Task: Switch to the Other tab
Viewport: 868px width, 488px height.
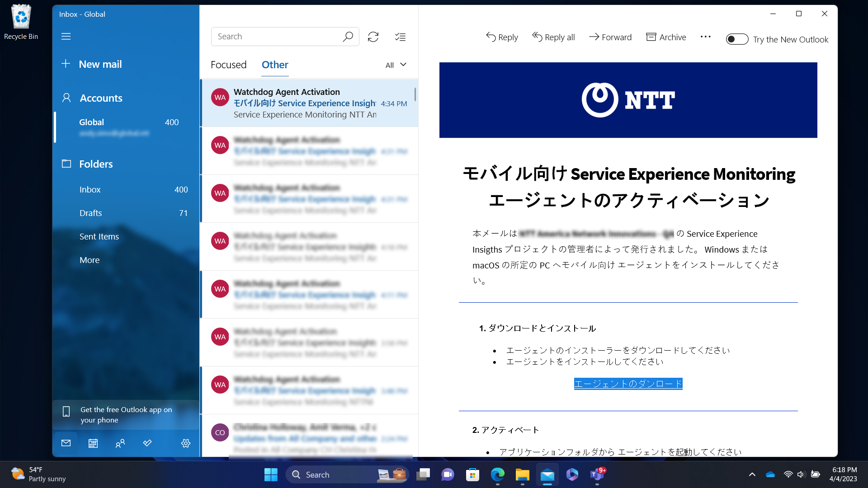Action: pyautogui.click(x=275, y=65)
